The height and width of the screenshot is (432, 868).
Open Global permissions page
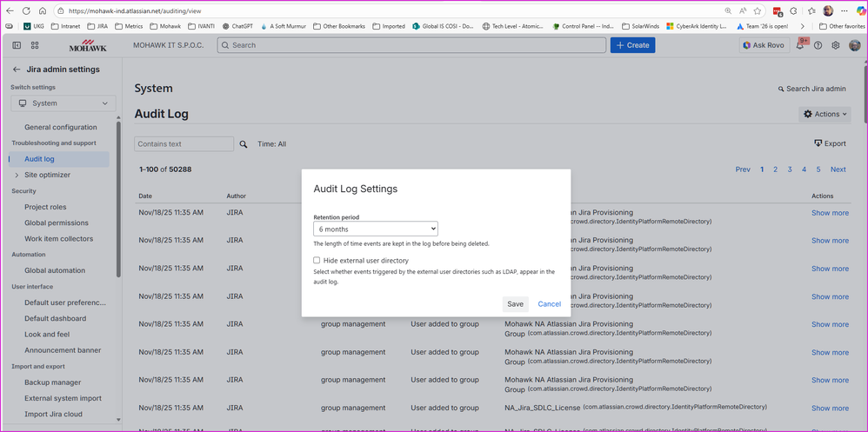click(57, 223)
